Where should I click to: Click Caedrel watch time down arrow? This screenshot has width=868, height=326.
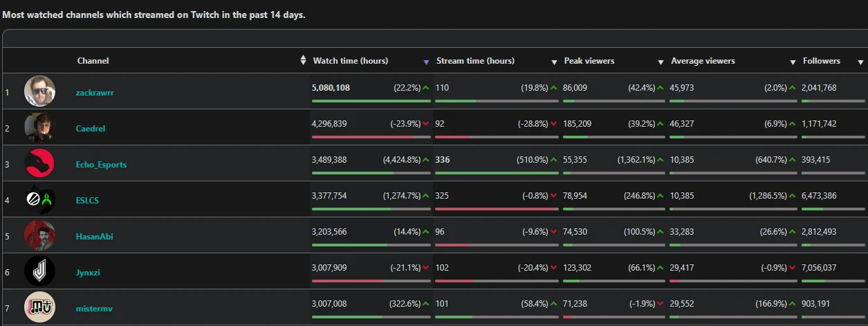pos(426,124)
